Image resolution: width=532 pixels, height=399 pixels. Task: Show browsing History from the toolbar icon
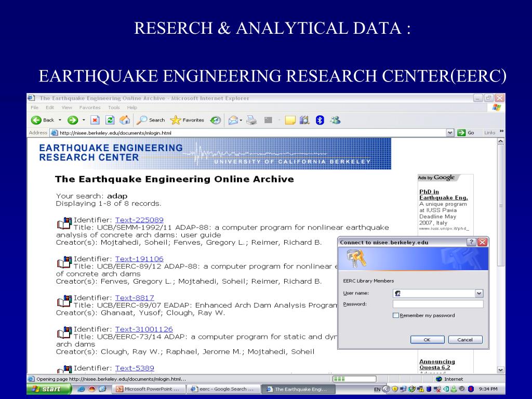coord(216,120)
